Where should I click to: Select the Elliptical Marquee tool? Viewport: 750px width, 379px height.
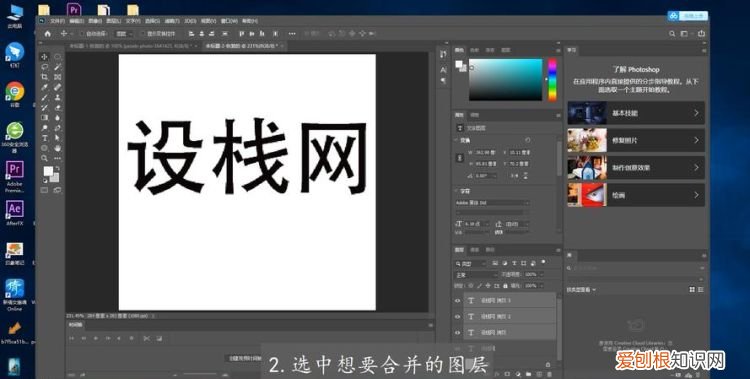point(57,56)
